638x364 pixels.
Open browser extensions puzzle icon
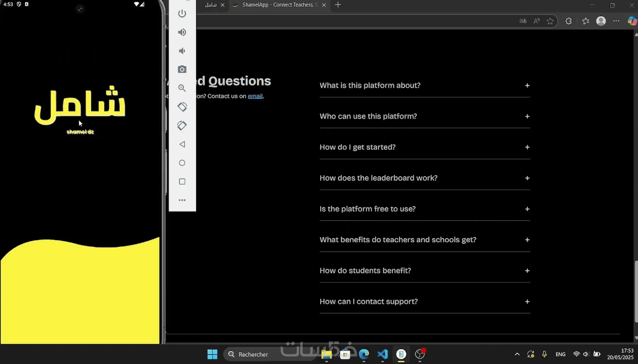click(x=569, y=21)
